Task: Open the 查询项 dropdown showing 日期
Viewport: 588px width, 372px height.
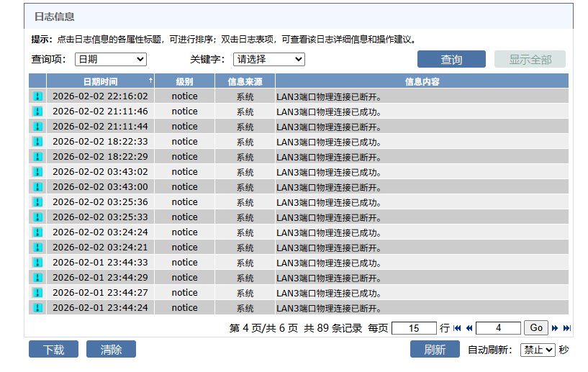Action: (109, 60)
